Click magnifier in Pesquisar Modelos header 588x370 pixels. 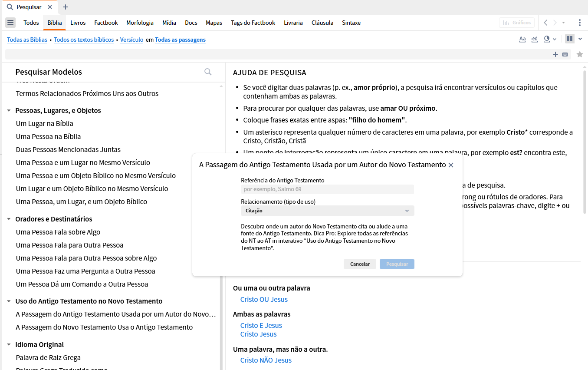[x=208, y=72]
